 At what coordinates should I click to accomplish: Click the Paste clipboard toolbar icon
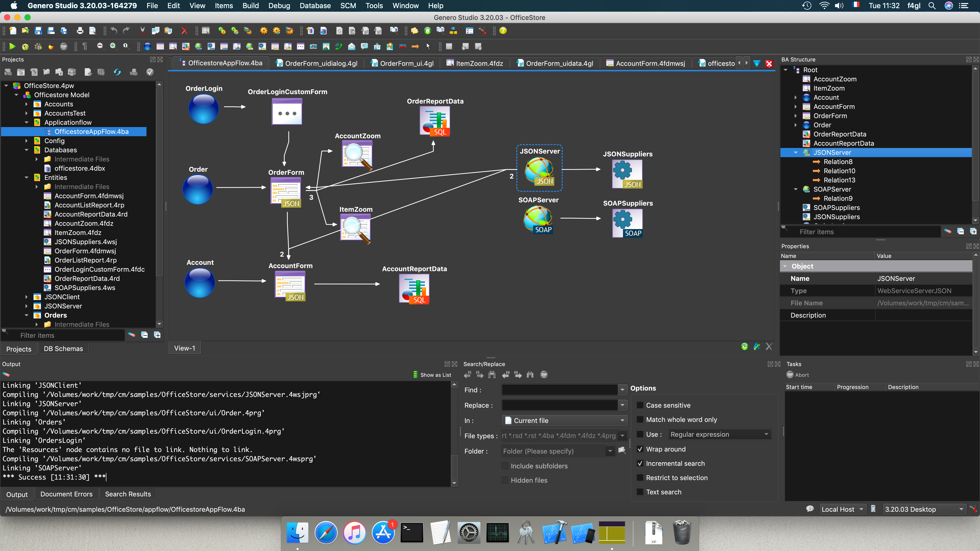coord(168,31)
